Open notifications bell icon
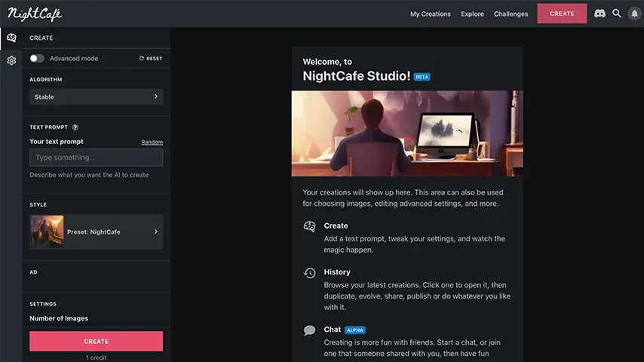 [x=633, y=14]
